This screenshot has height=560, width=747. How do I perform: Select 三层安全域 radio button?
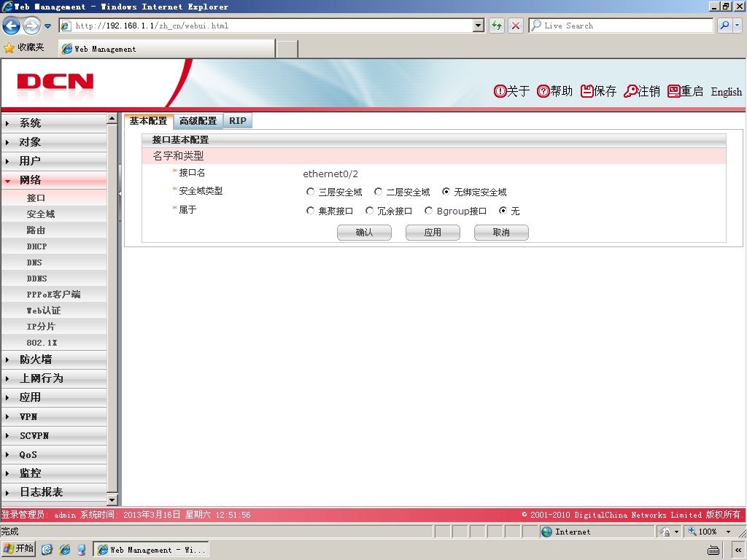click(x=311, y=192)
